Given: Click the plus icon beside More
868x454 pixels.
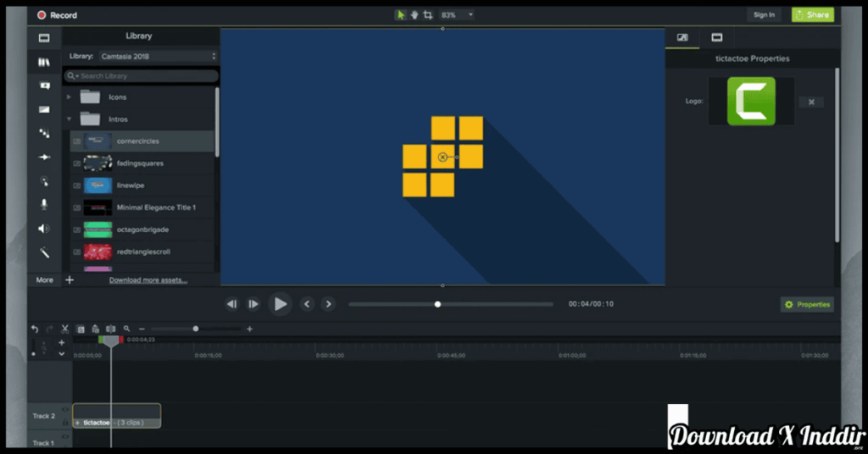Looking at the screenshot, I should [70, 280].
